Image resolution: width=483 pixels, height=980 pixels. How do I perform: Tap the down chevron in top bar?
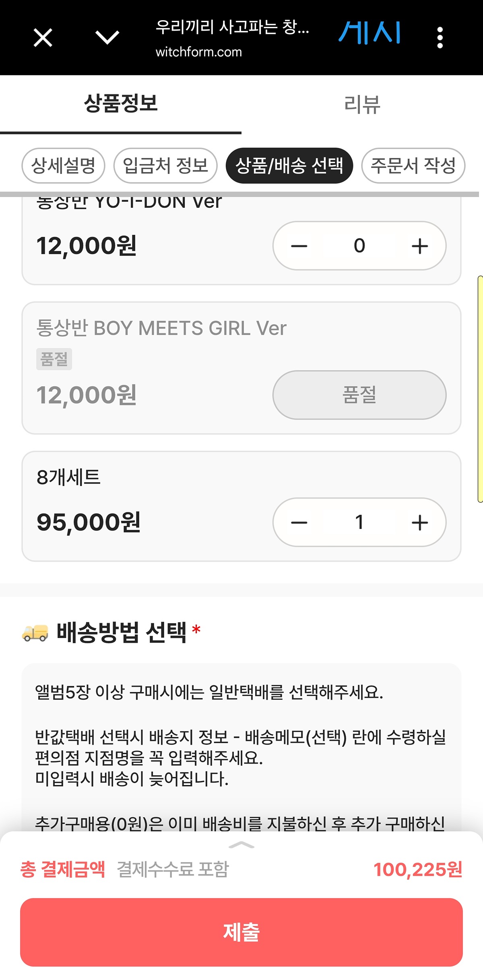107,37
